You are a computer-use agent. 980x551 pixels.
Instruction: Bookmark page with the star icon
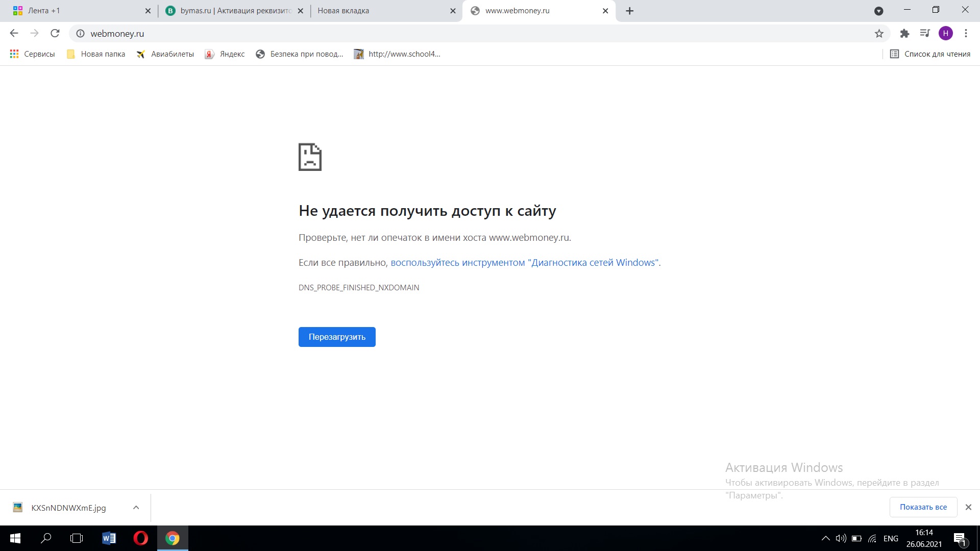pos(879,34)
